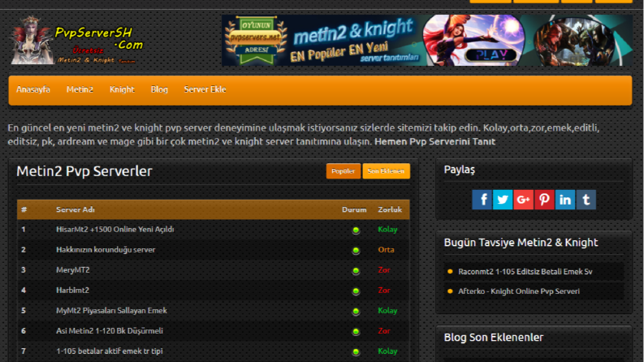The image size is (644, 362).
Task: Open Anasayfa in the navigation bar
Action: (x=33, y=89)
